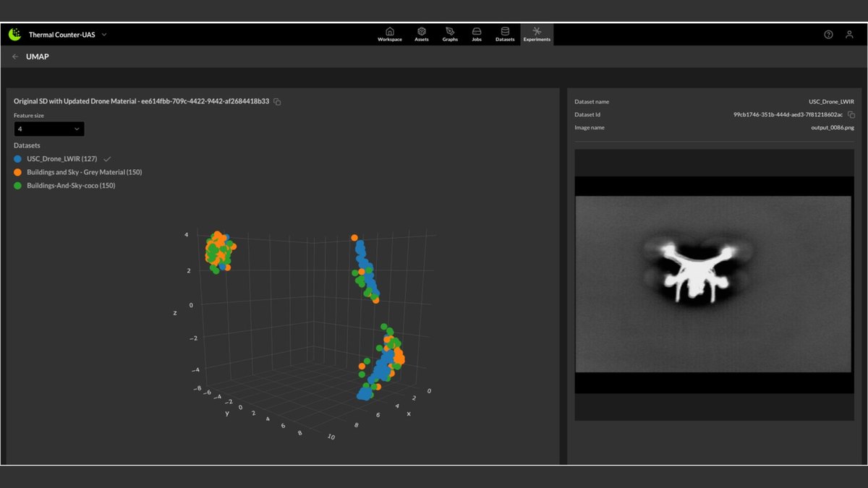The image size is (868, 488).
Task: Copy the experiment ID ee614fbb
Action: pos(277,102)
